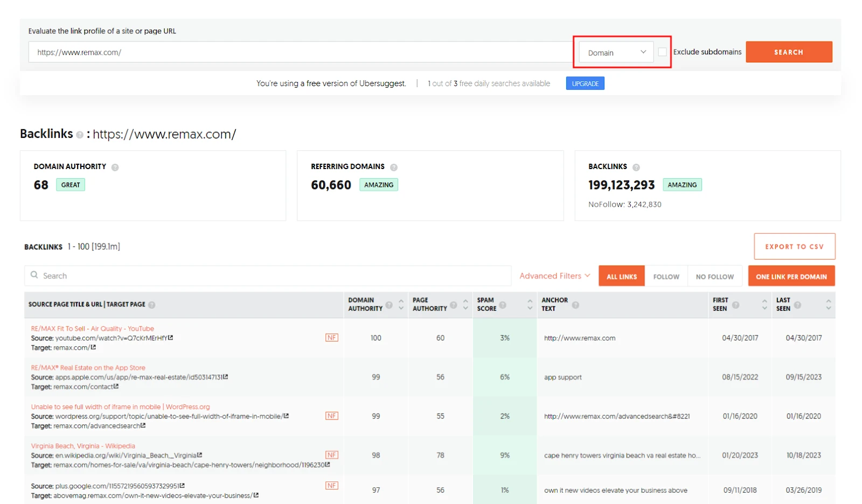862x504 pixels.
Task: Open plus.google.com source external link icon
Action: [183, 486]
